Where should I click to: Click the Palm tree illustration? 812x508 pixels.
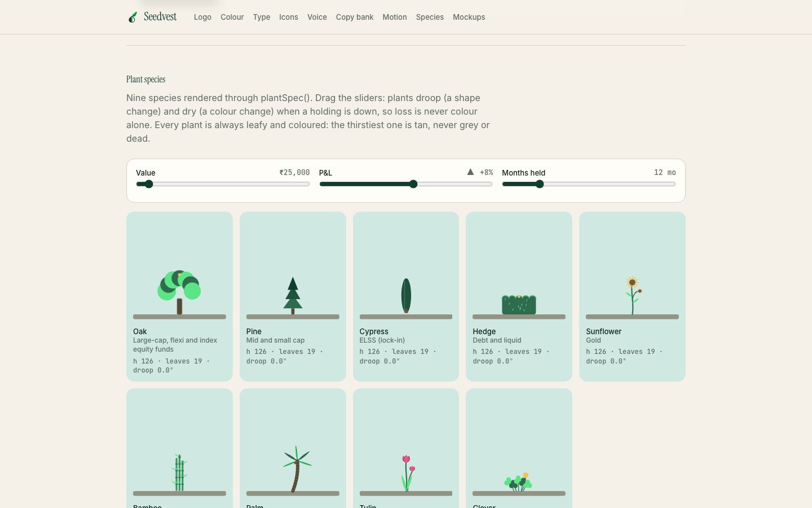tap(297, 469)
